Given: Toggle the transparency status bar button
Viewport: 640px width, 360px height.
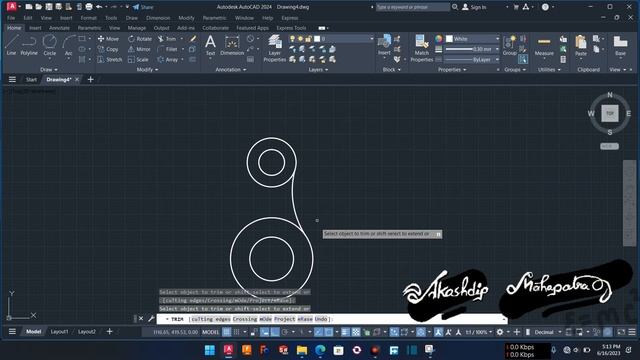Looking at the screenshot, I should [356, 332].
